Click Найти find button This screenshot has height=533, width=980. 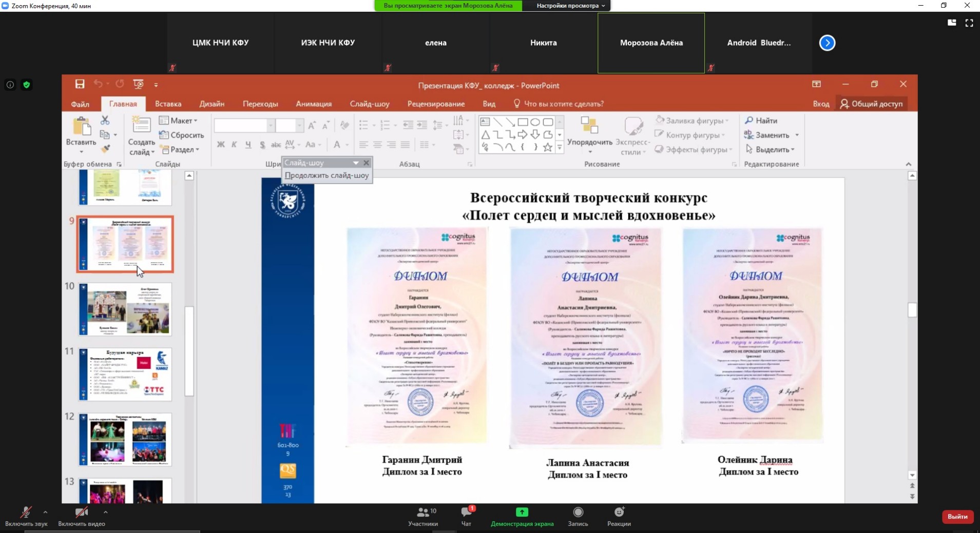click(x=761, y=121)
